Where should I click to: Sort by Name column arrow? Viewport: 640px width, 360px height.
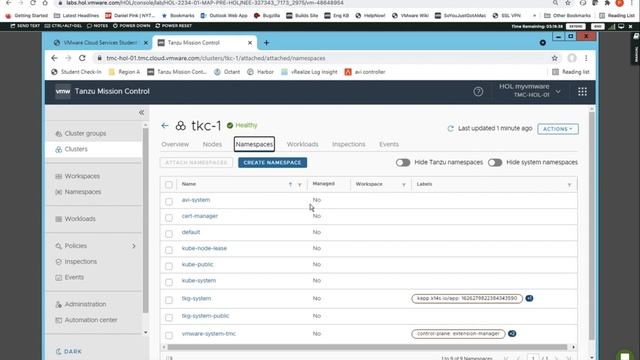point(290,185)
